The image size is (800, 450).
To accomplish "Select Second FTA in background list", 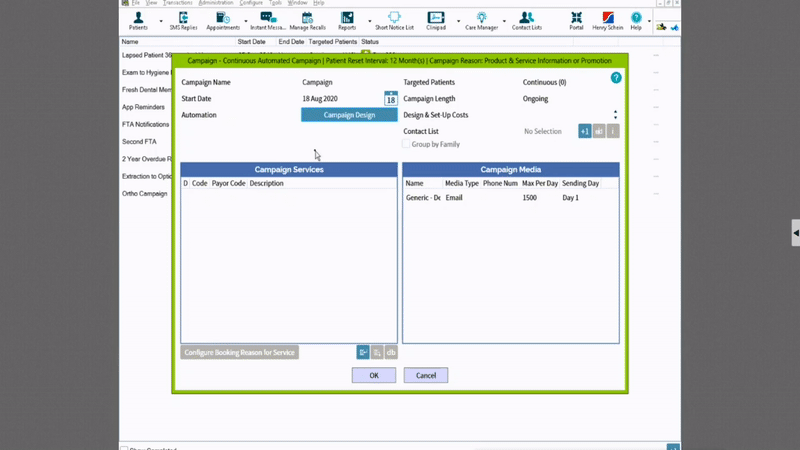I will pyautogui.click(x=139, y=142).
